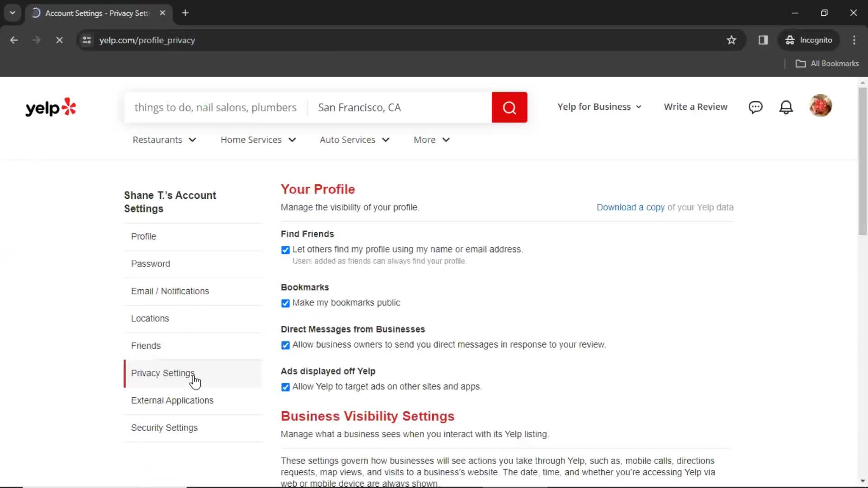Open the messages chat bubble icon
The height and width of the screenshot is (488, 868).
[755, 107]
